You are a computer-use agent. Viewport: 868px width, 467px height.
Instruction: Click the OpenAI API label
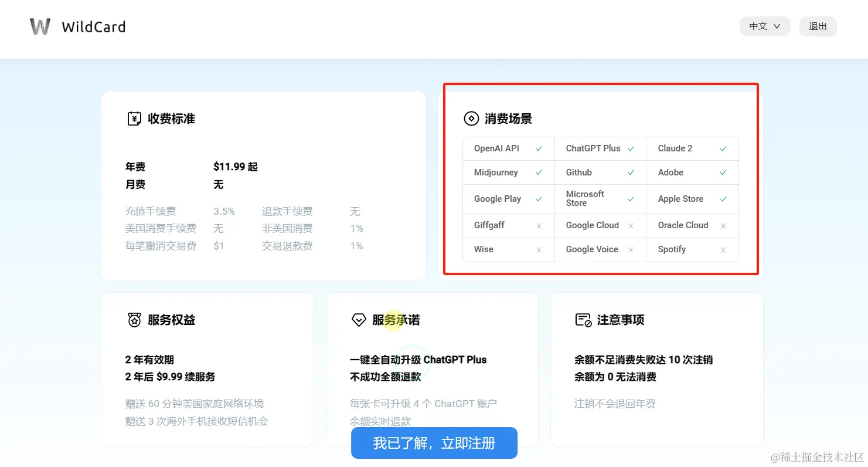coord(496,148)
